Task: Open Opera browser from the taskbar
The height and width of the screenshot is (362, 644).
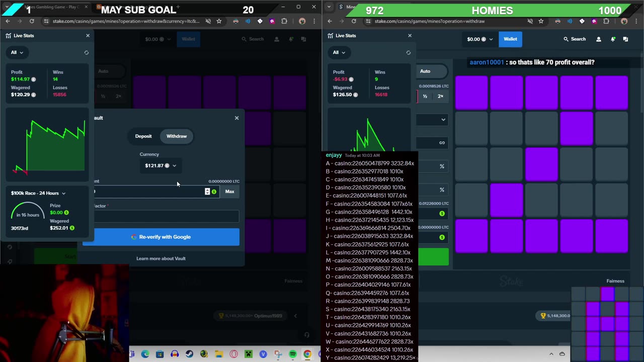Action: coord(233,354)
